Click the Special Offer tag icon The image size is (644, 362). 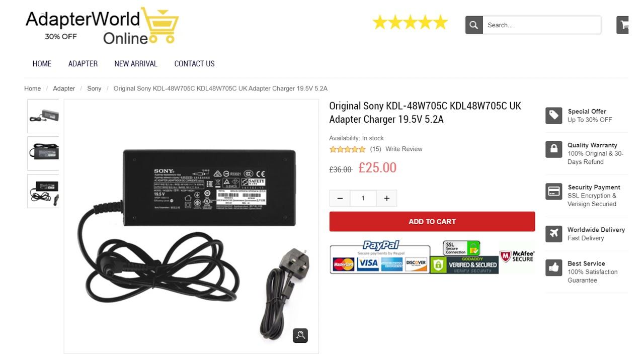(x=554, y=115)
